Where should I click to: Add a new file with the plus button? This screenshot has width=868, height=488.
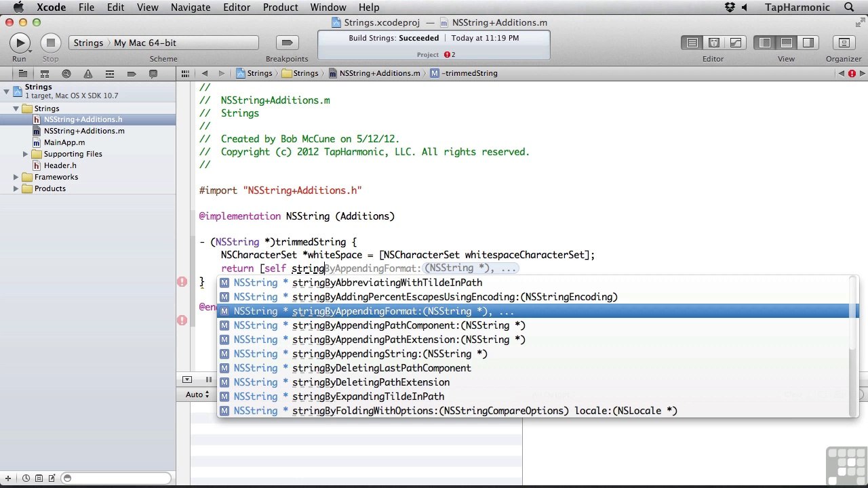[x=8, y=479]
